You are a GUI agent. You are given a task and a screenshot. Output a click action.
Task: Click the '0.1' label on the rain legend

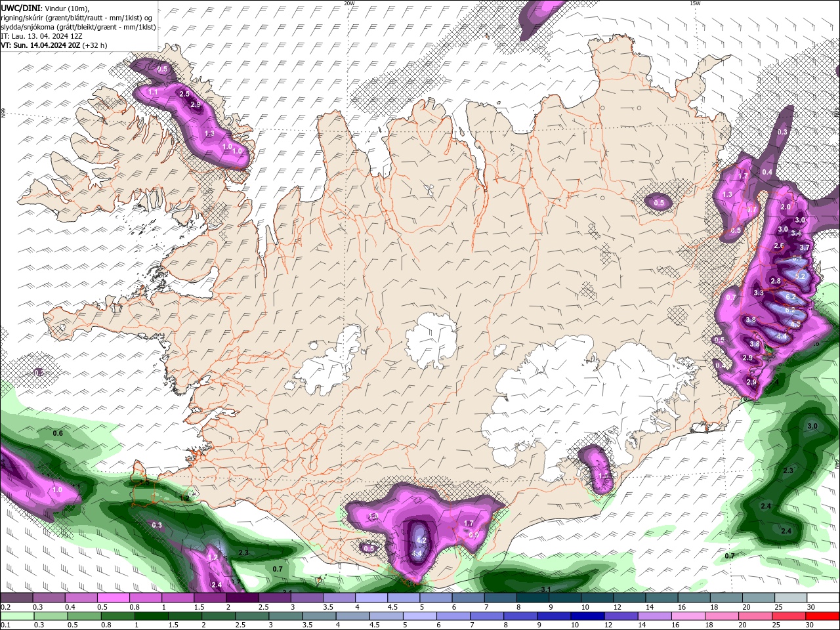click(5, 625)
